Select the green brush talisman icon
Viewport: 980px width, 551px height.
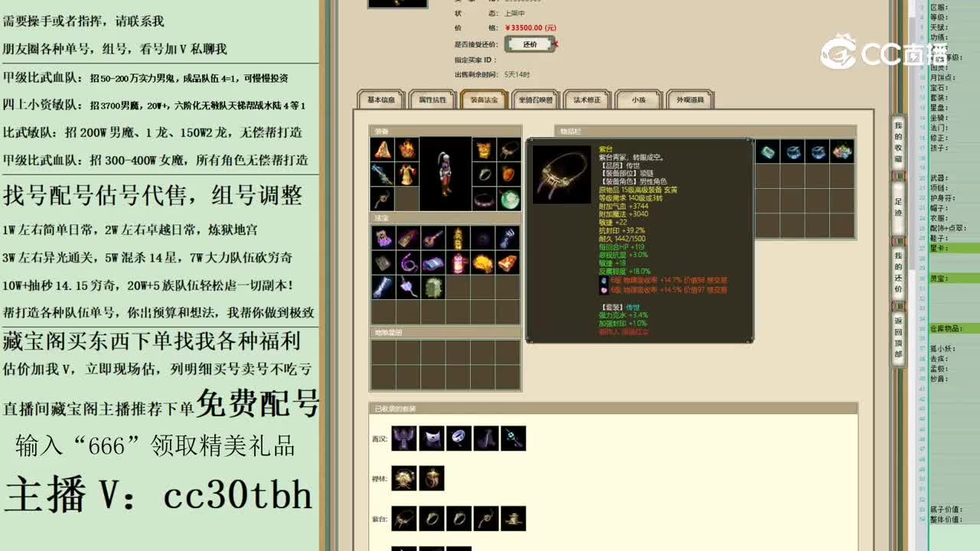pos(433,287)
